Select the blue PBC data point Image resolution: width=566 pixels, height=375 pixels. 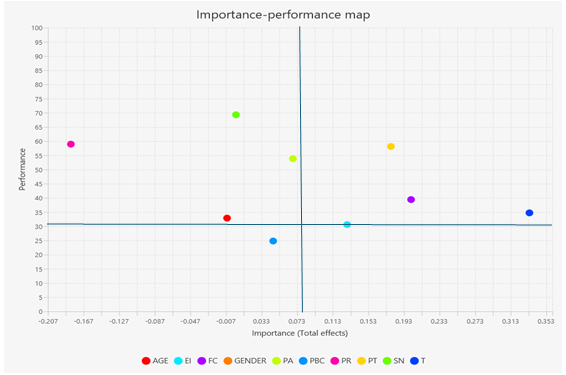tap(273, 241)
